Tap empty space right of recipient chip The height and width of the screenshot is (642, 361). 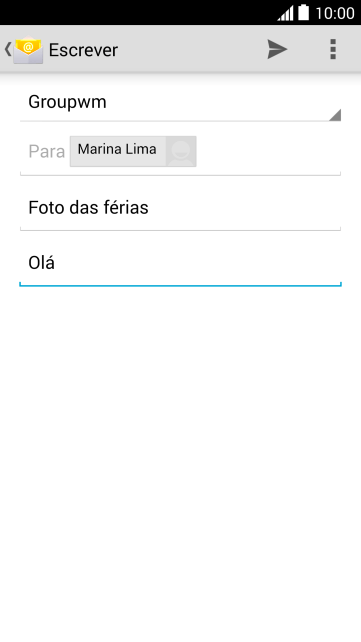click(268, 151)
